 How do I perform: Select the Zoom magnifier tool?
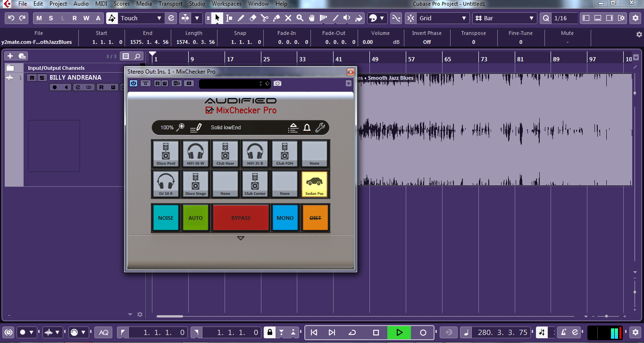pos(300,18)
